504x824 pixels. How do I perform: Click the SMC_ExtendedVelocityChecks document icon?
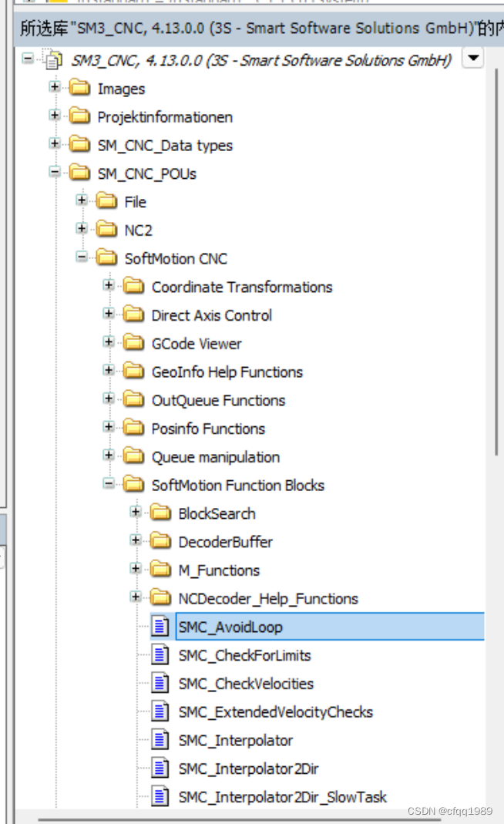pyautogui.click(x=160, y=711)
